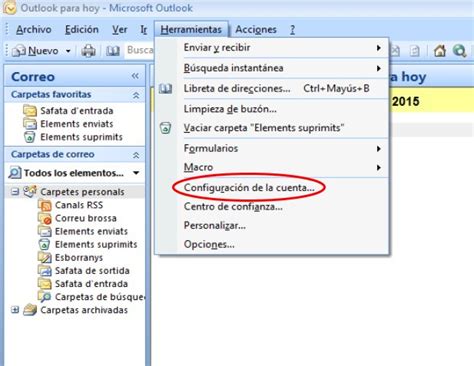
Task: Click the Correu brossa junk icon
Action: pyautogui.click(x=45, y=218)
